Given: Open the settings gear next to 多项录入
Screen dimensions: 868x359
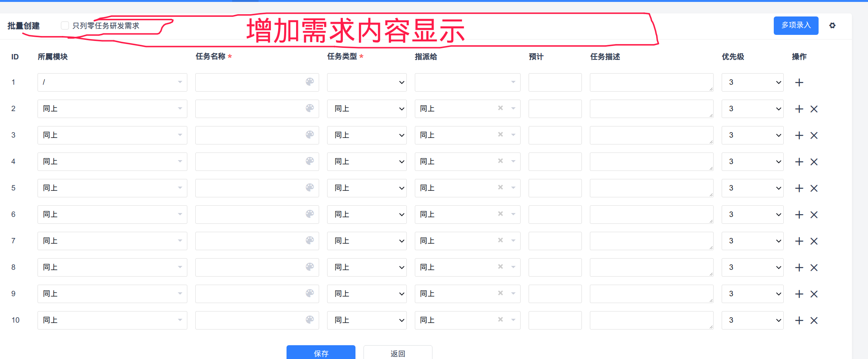Looking at the screenshot, I should click(x=832, y=26).
